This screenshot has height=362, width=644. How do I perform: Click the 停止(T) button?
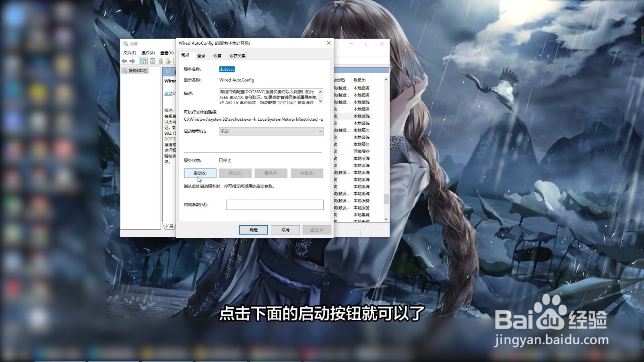pyautogui.click(x=235, y=173)
